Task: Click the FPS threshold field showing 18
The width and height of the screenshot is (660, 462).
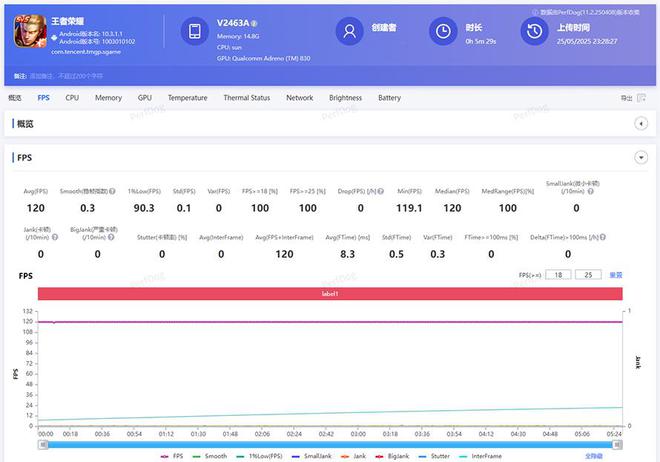Action: click(558, 275)
